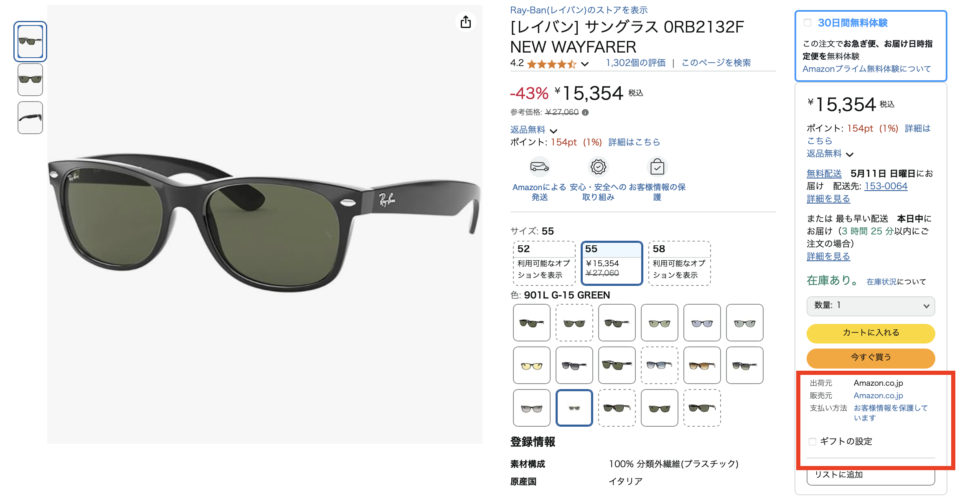Viewport: 980px width, 499px height.
Task: Select the first color variant in top row
Action: pos(532,323)
